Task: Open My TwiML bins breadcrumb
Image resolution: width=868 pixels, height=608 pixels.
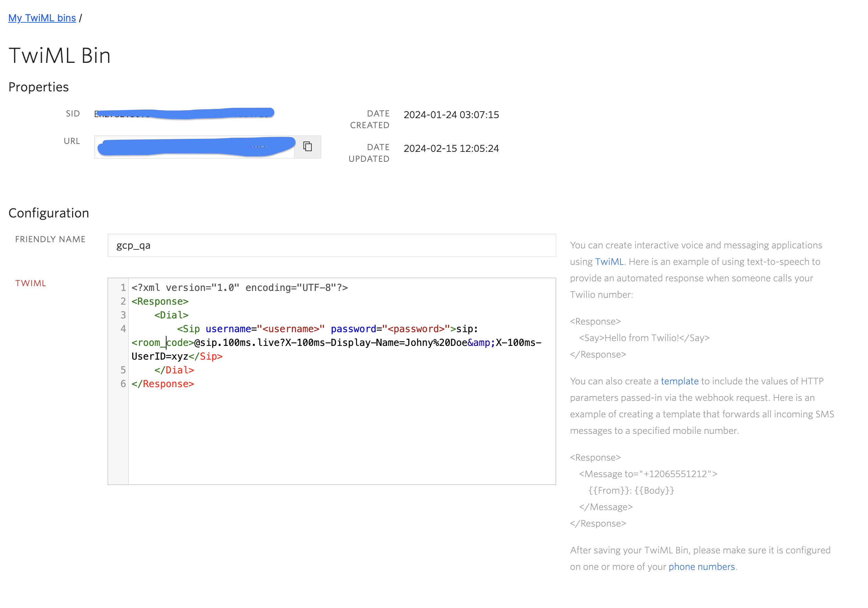Action: (42, 18)
